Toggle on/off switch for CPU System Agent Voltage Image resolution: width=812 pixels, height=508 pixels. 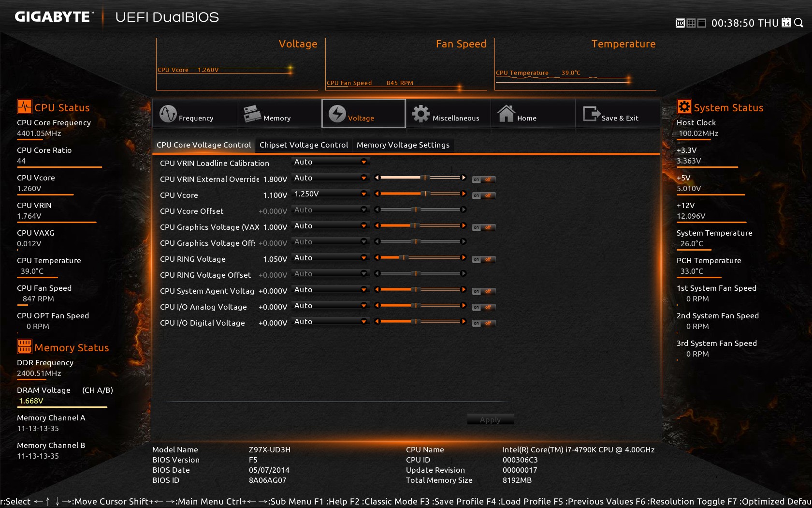click(484, 291)
